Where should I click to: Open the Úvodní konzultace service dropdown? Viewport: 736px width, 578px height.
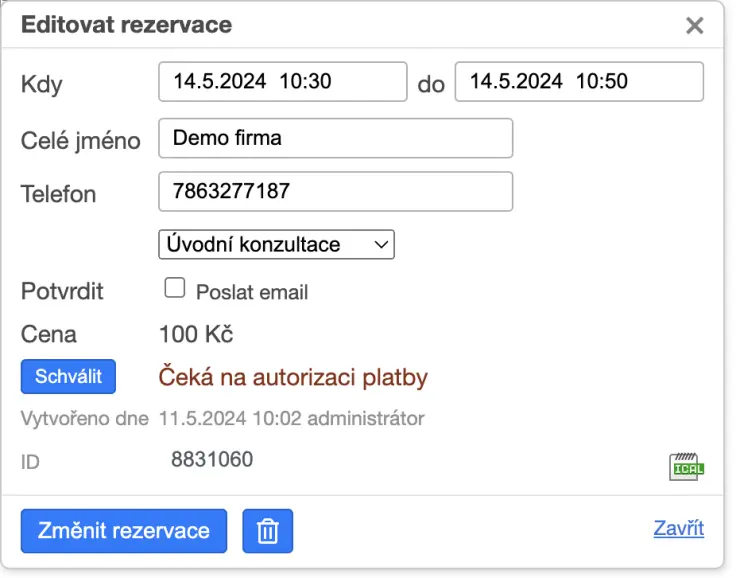coord(276,244)
